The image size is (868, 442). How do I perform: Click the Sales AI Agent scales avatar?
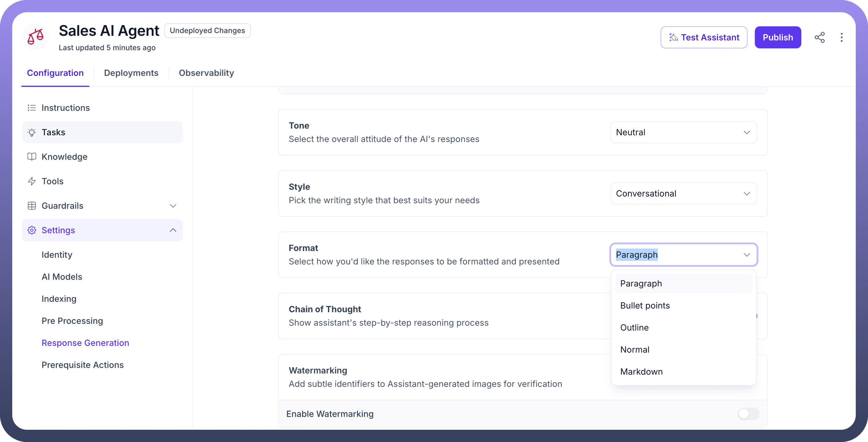[35, 37]
